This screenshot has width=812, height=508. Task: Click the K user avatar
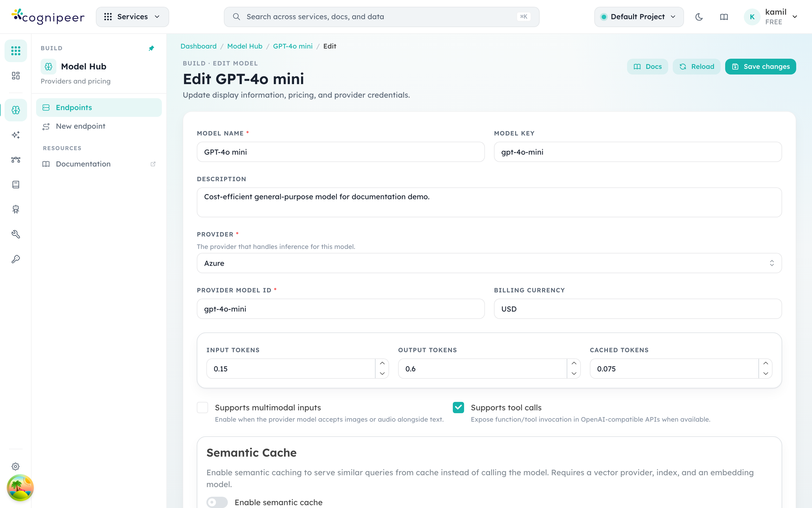[752, 17]
